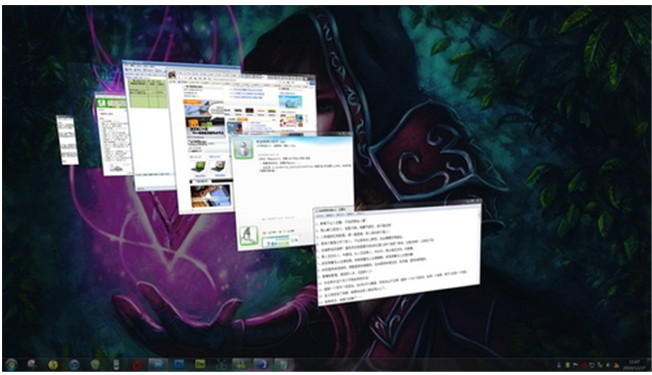Image resolution: width=652 pixels, height=375 pixels.
Task: Launch Photoshop from the taskbar
Action: pos(179,365)
